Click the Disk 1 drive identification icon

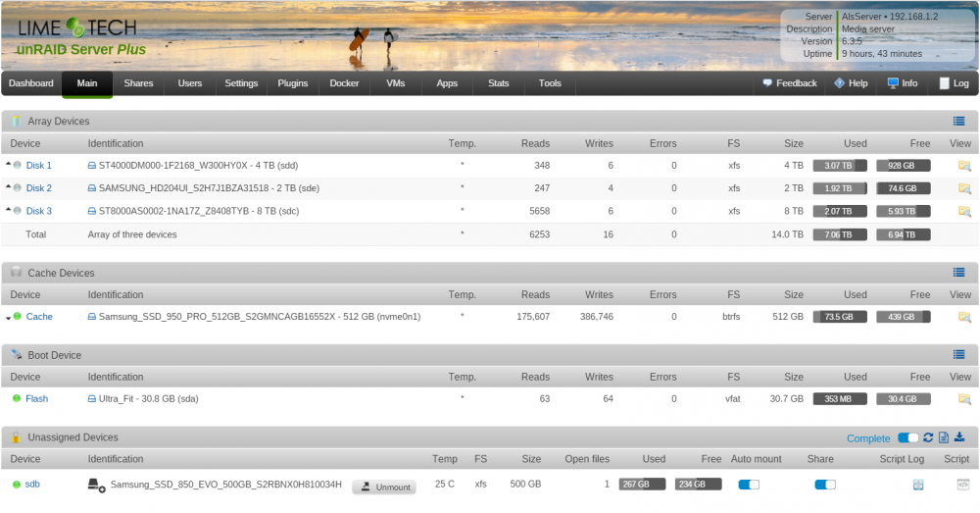92,166
